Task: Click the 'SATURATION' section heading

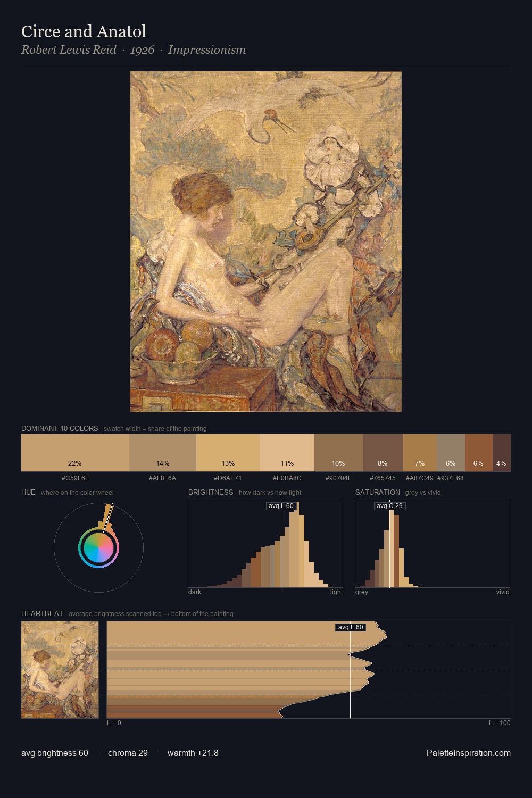Action: click(x=378, y=492)
